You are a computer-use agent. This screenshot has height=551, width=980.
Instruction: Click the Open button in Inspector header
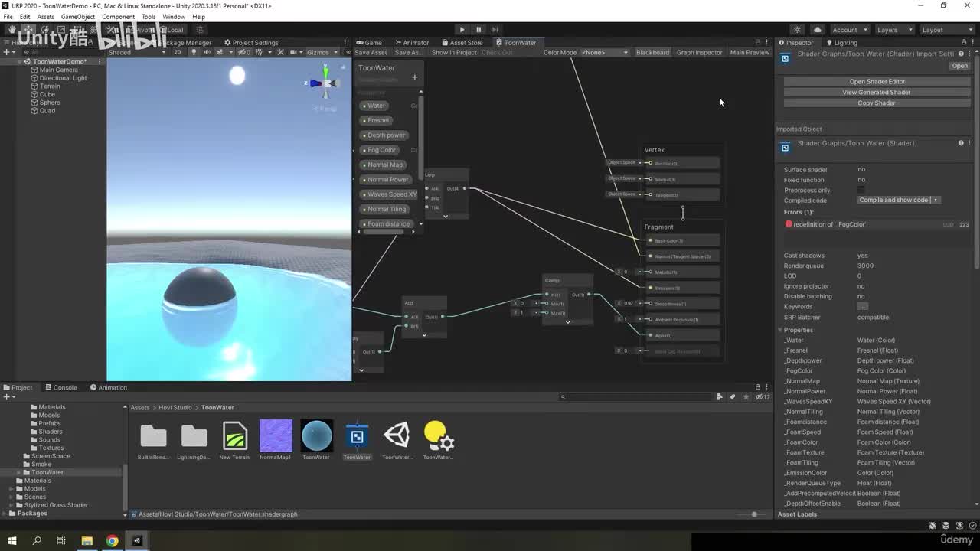click(x=959, y=66)
